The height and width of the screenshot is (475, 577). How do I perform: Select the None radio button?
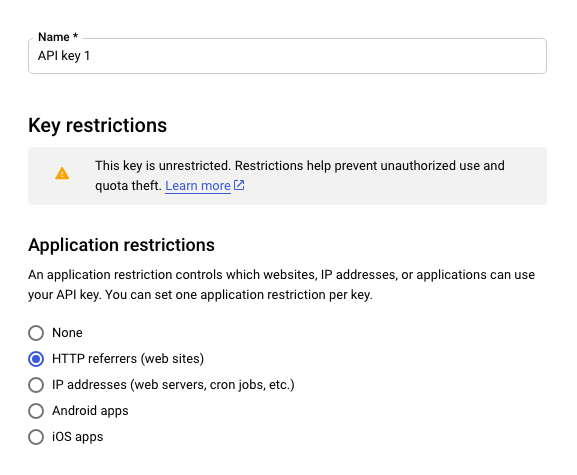click(36, 333)
